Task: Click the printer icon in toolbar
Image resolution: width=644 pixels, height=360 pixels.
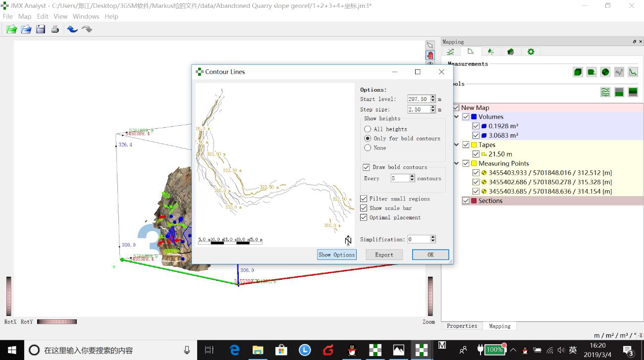Action: [x=55, y=29]
